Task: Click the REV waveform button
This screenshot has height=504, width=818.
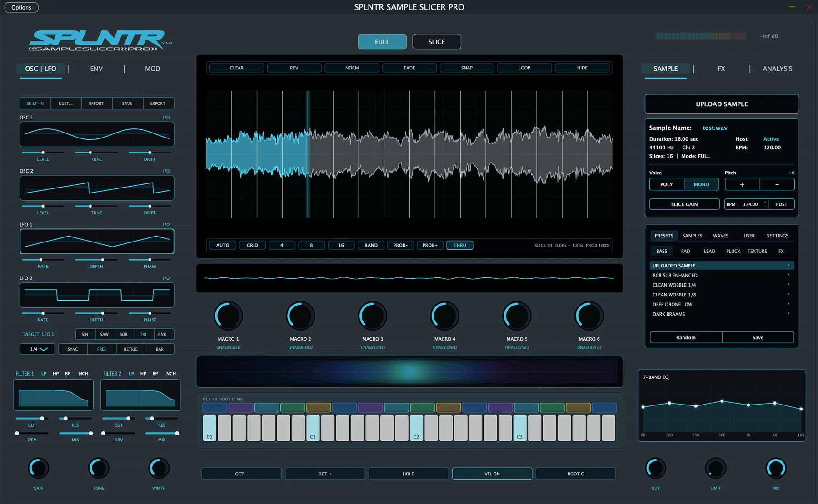Action: pyautogui.click(x=294, y=68)
